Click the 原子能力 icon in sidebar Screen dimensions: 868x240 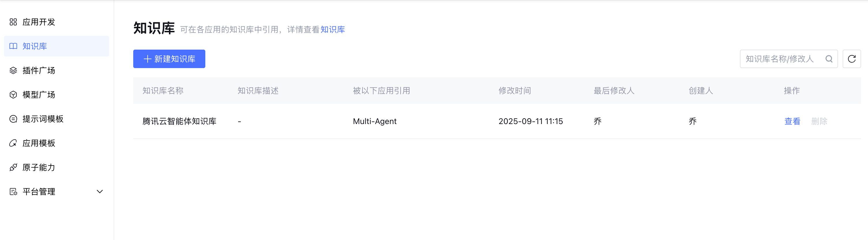coord(13,168)
